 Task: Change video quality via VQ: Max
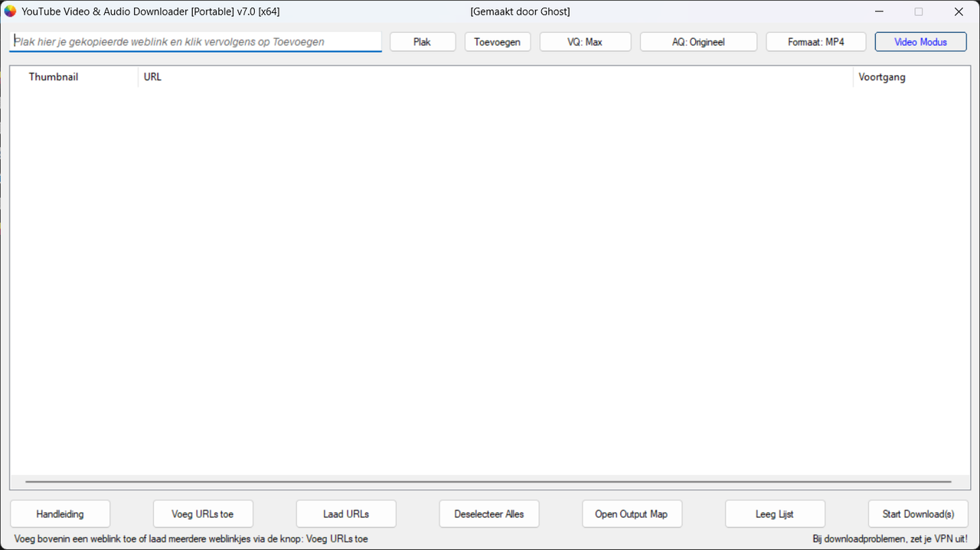[585, 42]
